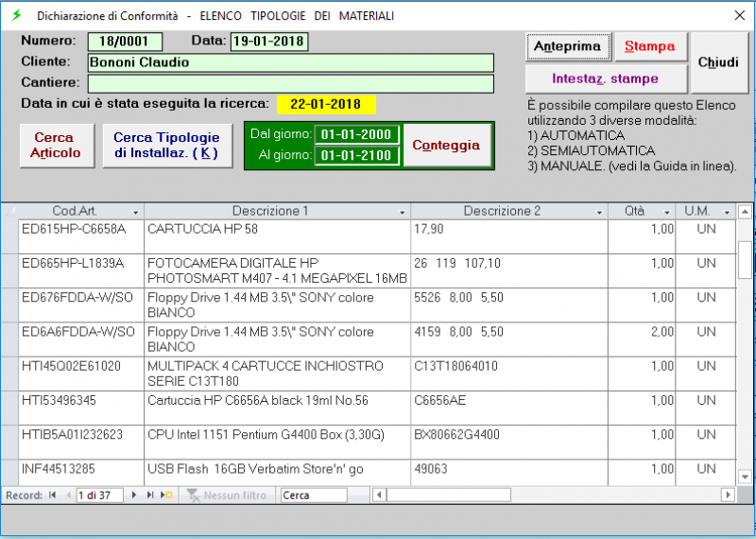The image size is (756, 539).
Task: Open Intestaz. stampe settings
Action: [606, 78]
